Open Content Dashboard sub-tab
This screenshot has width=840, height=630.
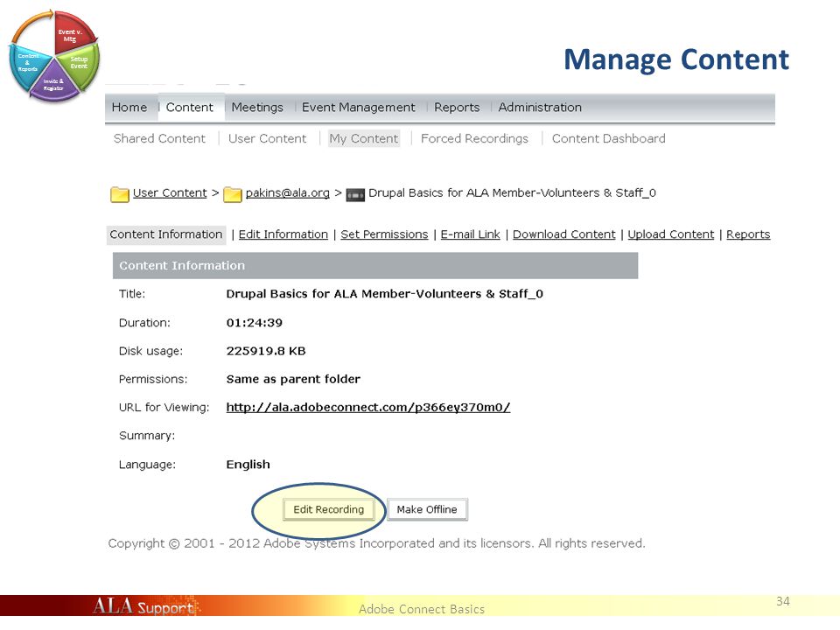[x=609, y=139]
